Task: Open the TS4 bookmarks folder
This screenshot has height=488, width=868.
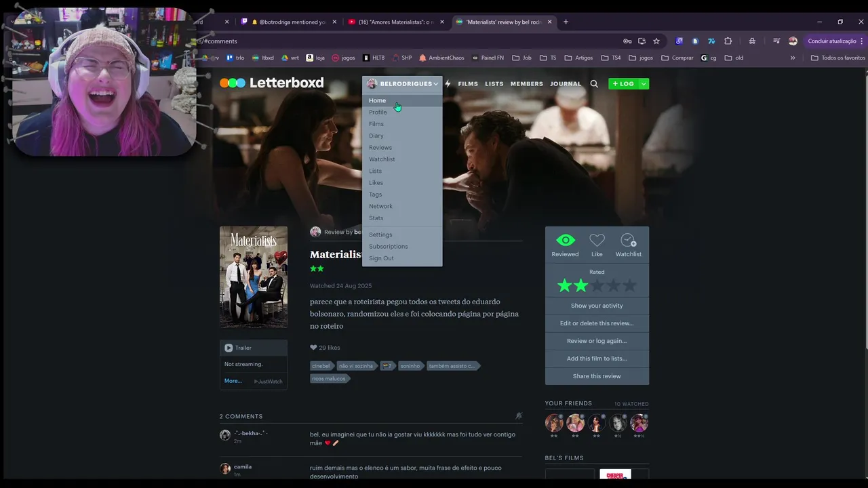Action: pos(611,58)
